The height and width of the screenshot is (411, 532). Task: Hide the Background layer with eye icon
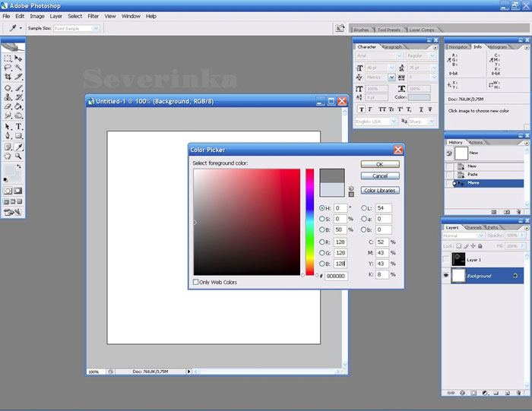[x=446, y=276]
